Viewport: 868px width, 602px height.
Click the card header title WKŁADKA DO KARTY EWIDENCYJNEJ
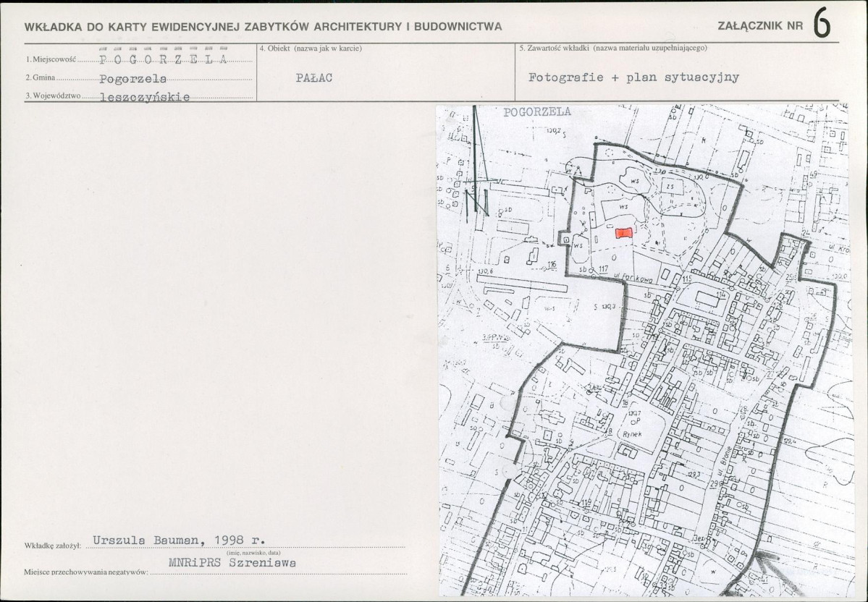tap(263, 27)
